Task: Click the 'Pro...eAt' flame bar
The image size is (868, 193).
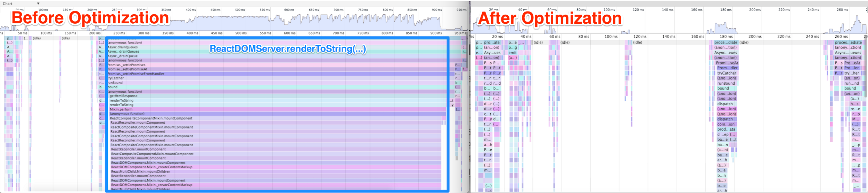Action: pos(852,63)
